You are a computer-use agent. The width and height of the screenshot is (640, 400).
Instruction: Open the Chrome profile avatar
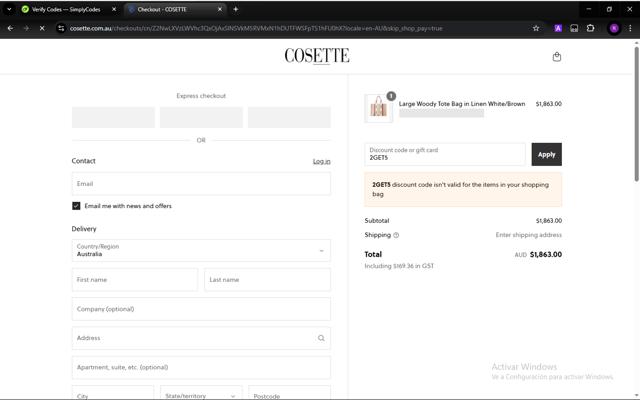(614, 28)
